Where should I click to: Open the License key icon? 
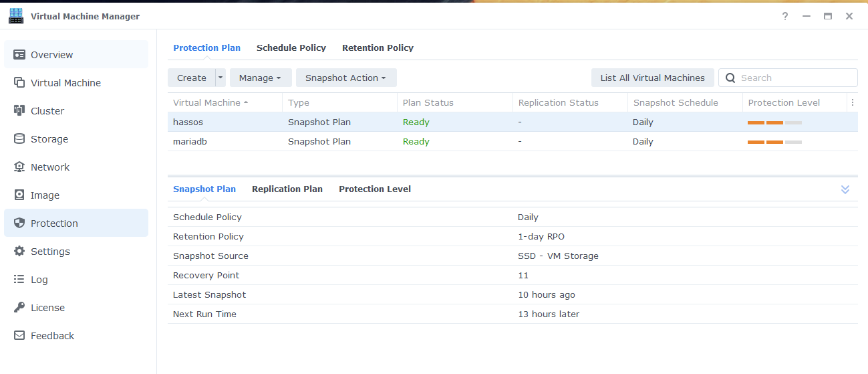(x=19, y=308)
